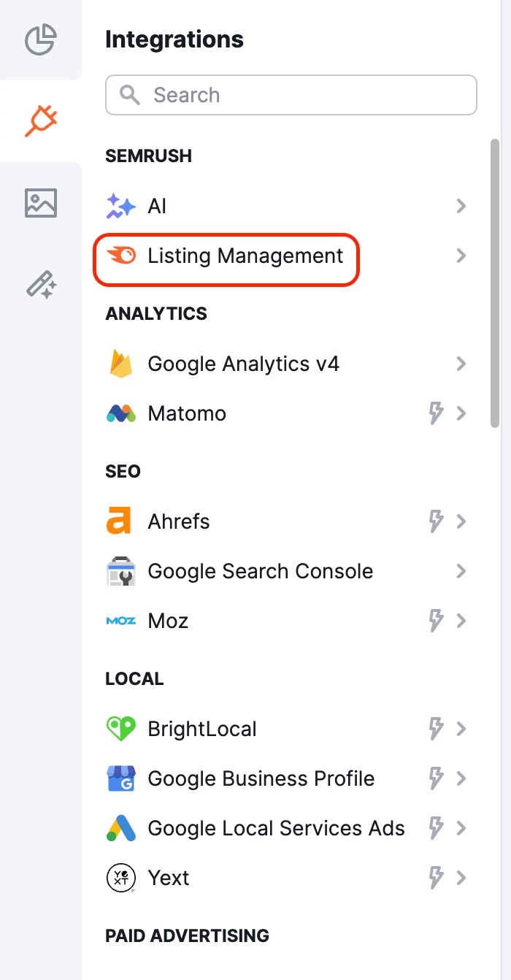Expand the Google Search Console integration

click(x=461, y=571)
